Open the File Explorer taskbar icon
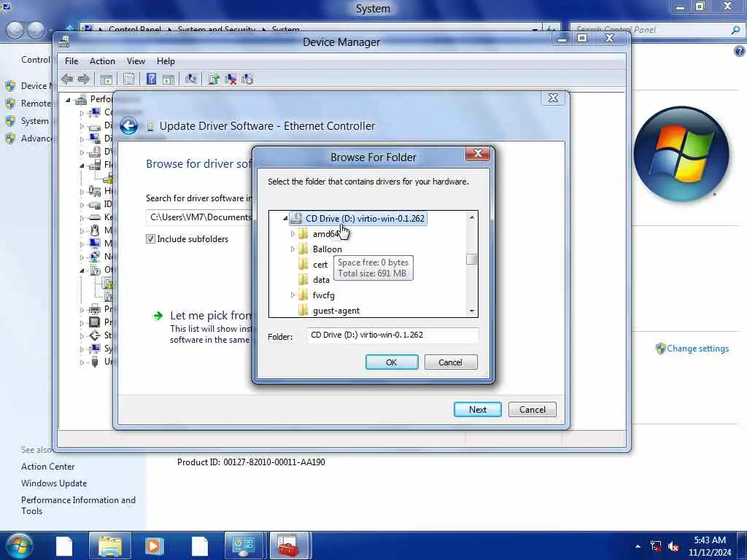 coord(110,545)
